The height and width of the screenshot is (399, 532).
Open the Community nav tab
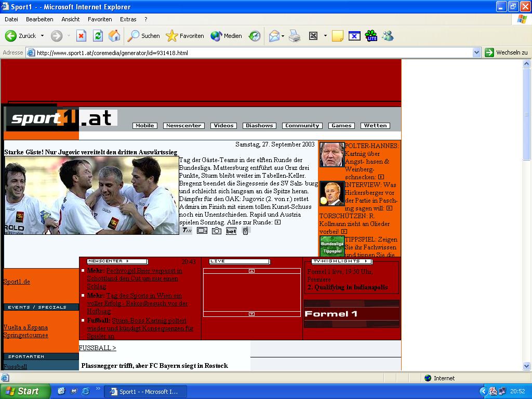click(x=302, y=126)
